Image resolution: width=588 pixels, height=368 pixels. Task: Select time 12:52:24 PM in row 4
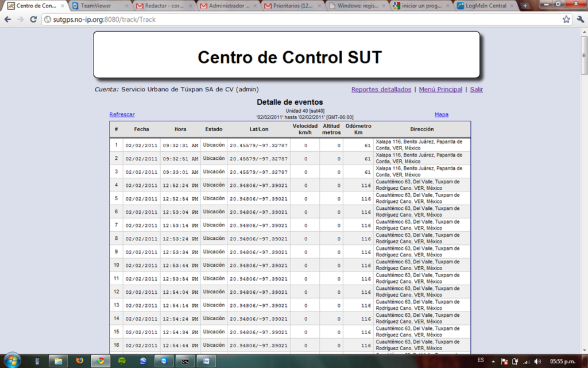pyautogui.click(x=180, y=186)
